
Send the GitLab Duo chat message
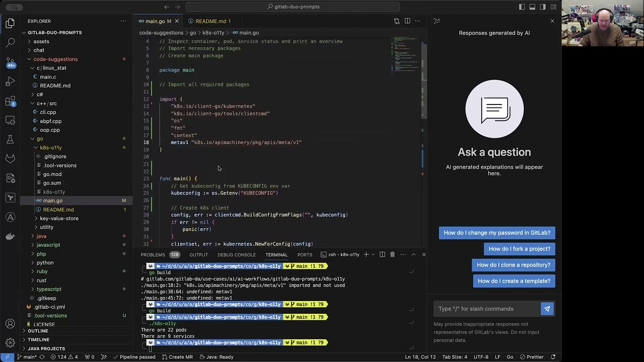547,309
